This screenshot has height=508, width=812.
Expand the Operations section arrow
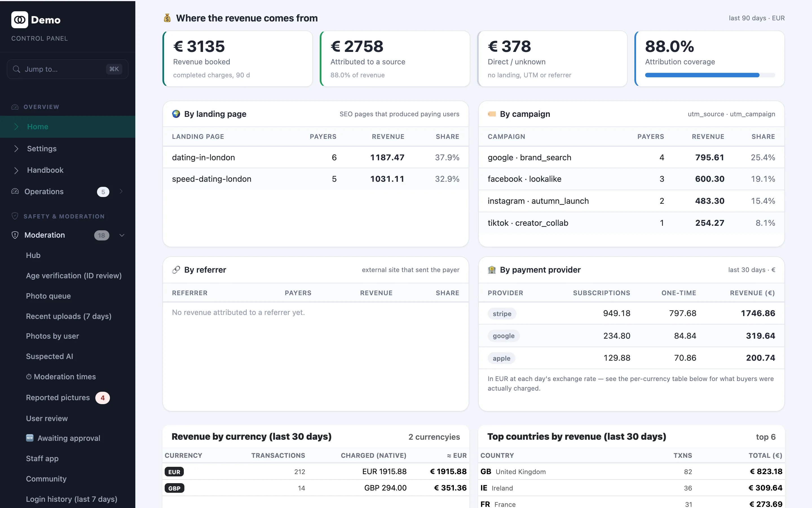tap(121, 192)
